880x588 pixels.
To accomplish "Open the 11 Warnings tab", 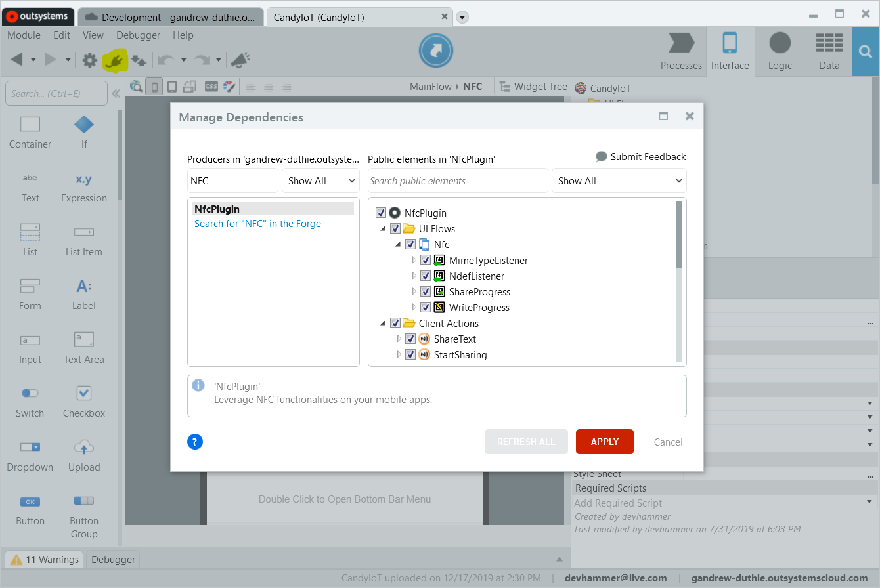I will [x=45, y=560].
